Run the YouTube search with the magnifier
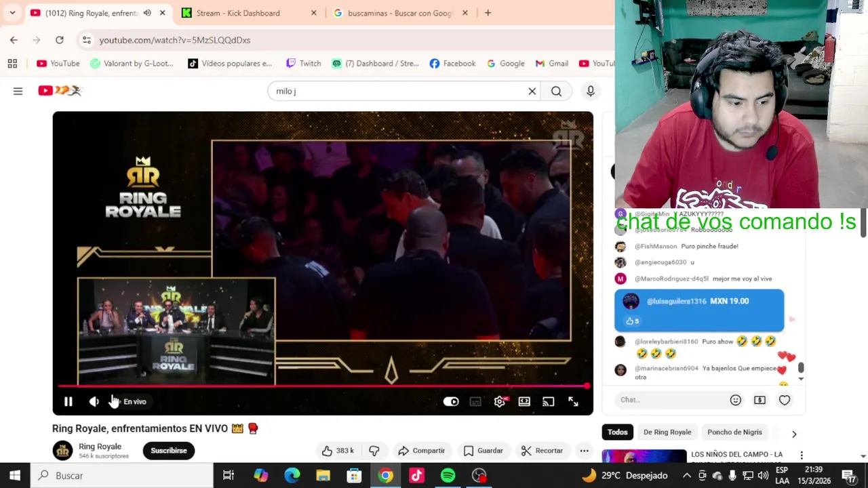This screenshot has height=488, width=868. click(556, 91)
